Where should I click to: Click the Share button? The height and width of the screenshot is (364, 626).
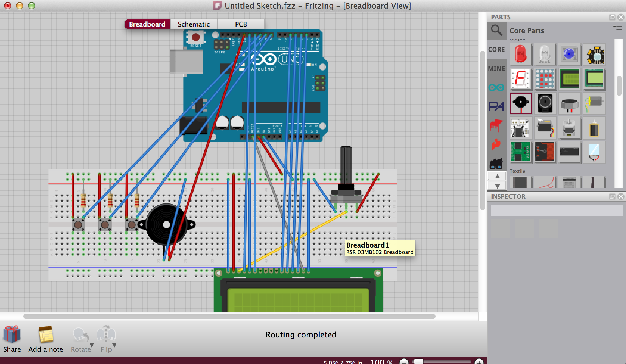click(x=12, y=339)
